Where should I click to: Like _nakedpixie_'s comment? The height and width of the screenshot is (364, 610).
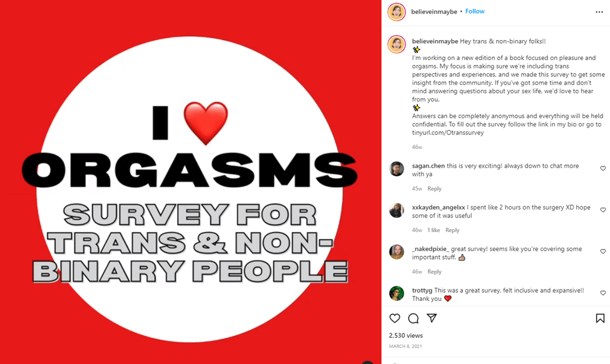click(x=603, y=251)
